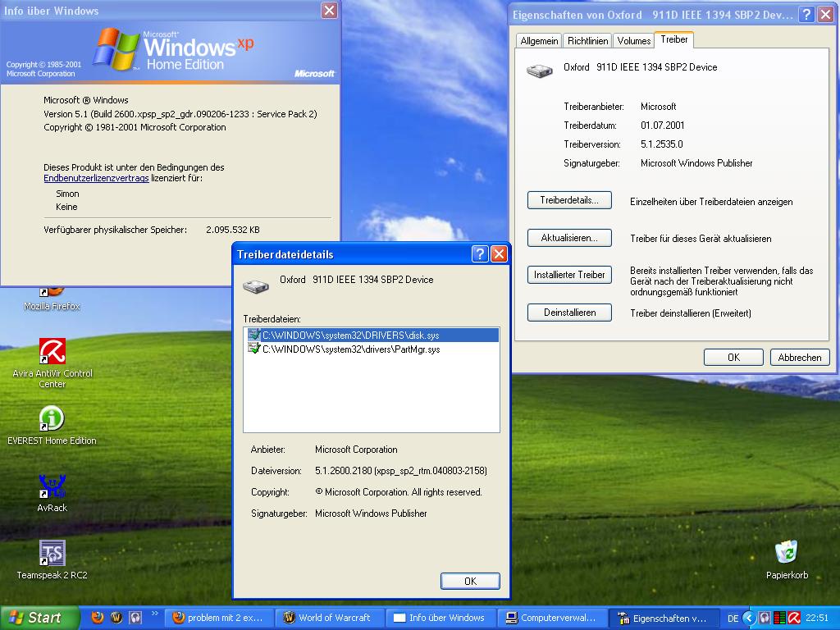Click Aktualisieren to update driver
This screenshot has width=840, height=630.
tap(569, 238)
